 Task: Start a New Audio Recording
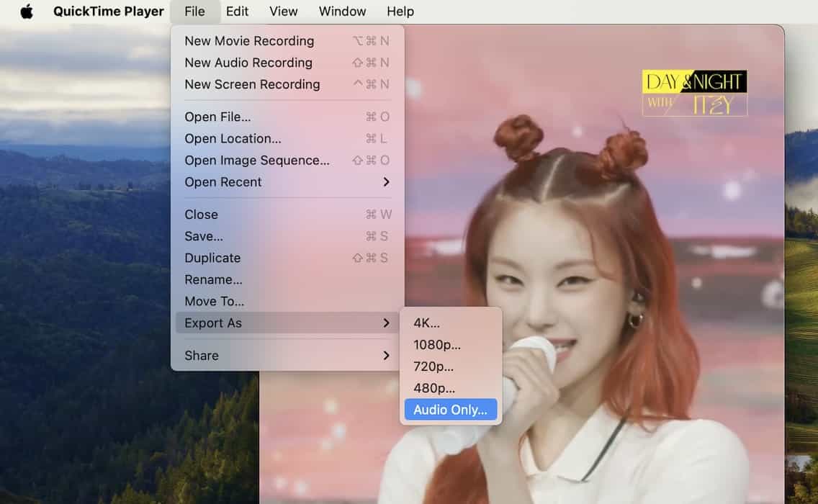248,63
